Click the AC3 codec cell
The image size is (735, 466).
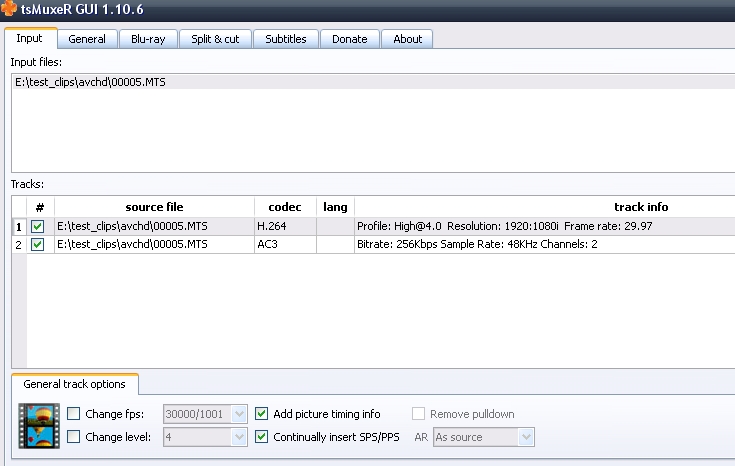285,244
